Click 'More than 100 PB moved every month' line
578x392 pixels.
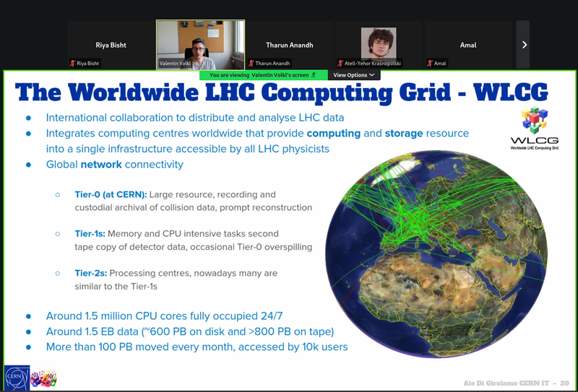pos(197,347)
